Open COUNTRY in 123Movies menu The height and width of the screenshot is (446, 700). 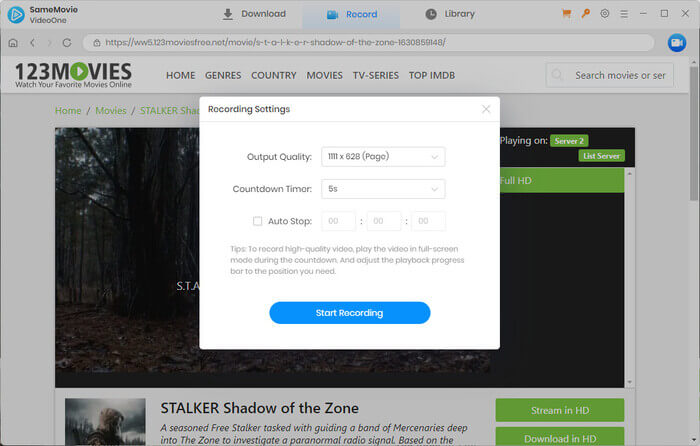tap(274, 75)
